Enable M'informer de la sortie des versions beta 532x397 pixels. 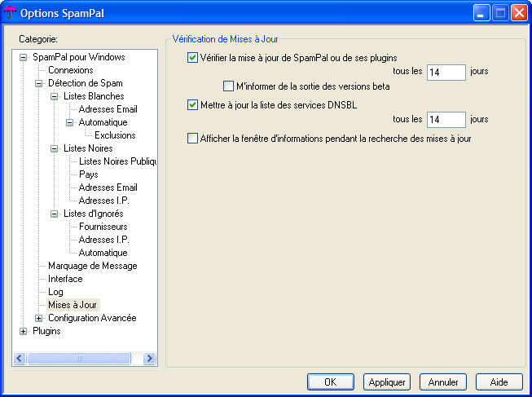click(228, 86)
